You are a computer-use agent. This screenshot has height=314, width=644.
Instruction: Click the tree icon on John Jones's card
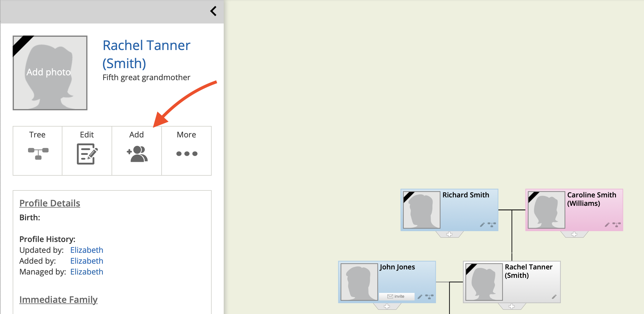coord(429,297)
